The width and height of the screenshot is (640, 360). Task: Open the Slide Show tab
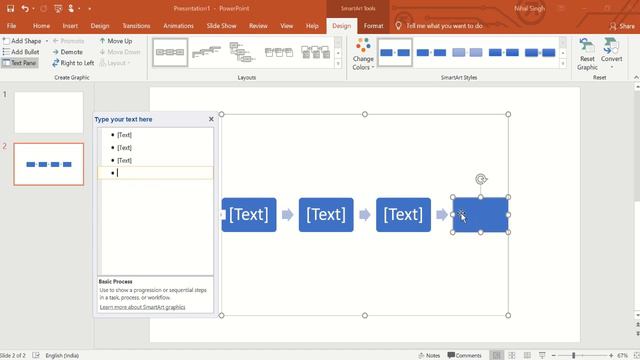tap(221, 26)
